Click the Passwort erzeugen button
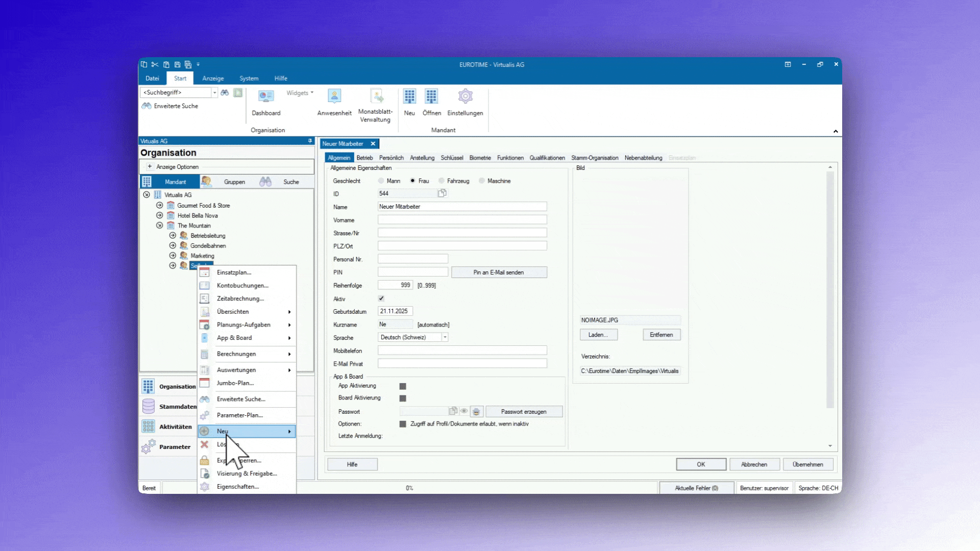980x551 pixels. [523, 412]
